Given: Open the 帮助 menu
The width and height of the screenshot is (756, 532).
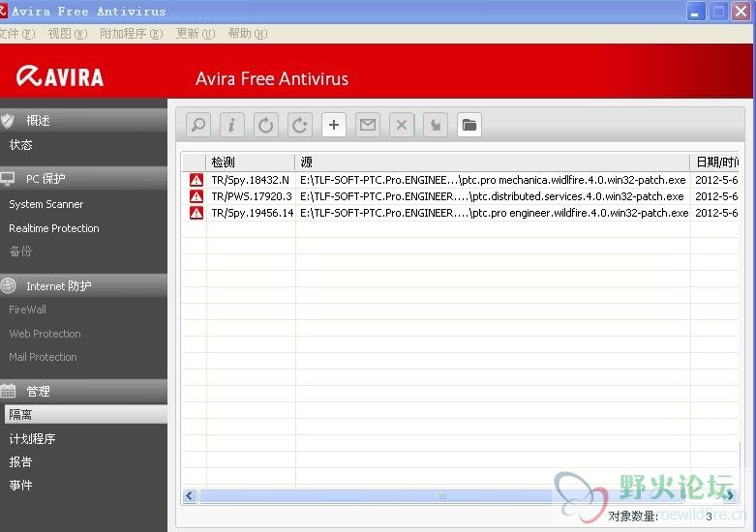Looking at the screenshot, I should [248, 34].
